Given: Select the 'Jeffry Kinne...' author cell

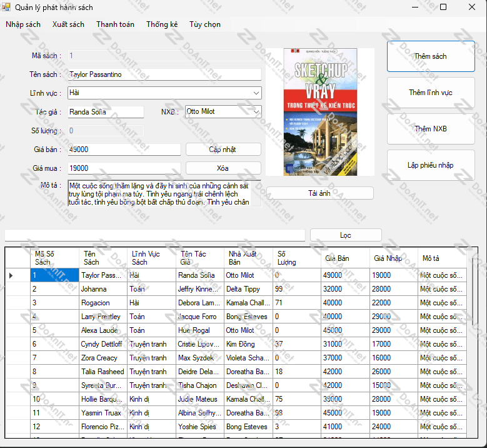Looking at the screenshot, I should pos(200,289).
